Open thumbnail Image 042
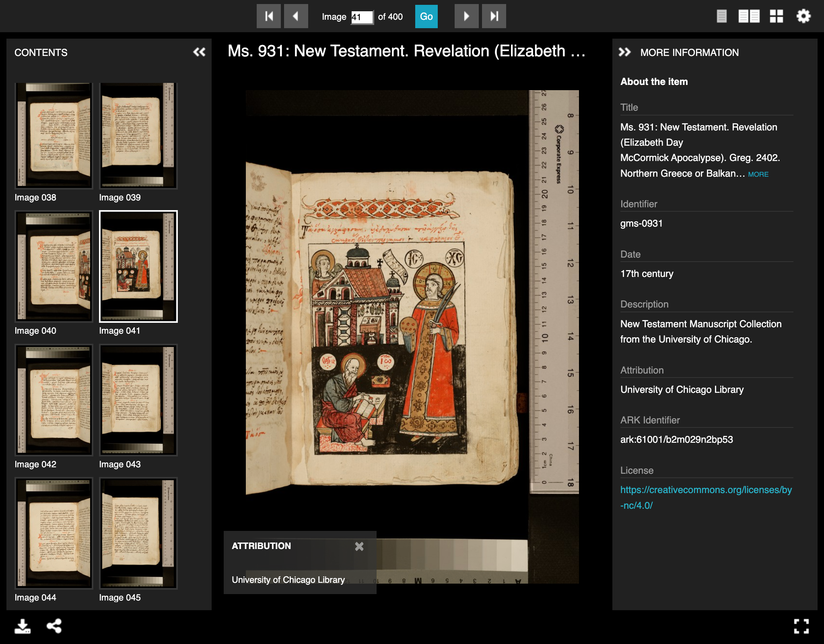Viewport: 824px width, 644px height. [x=54, y=400]
